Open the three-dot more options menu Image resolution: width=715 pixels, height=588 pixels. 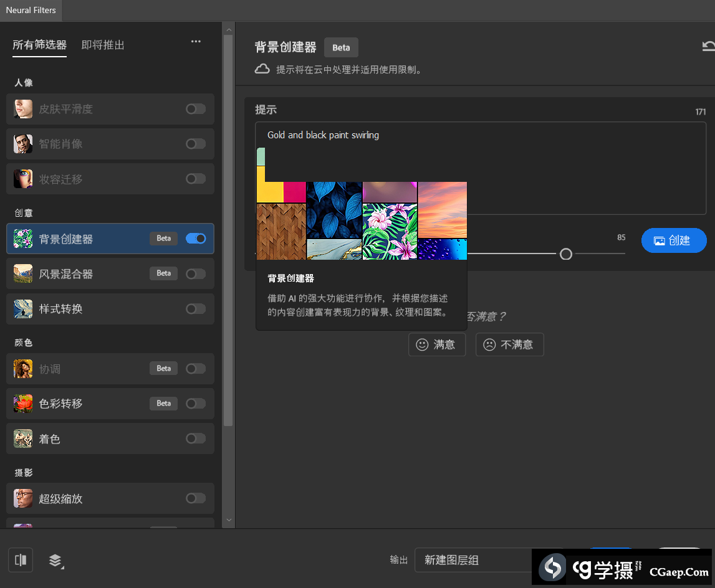pos(196,41)
